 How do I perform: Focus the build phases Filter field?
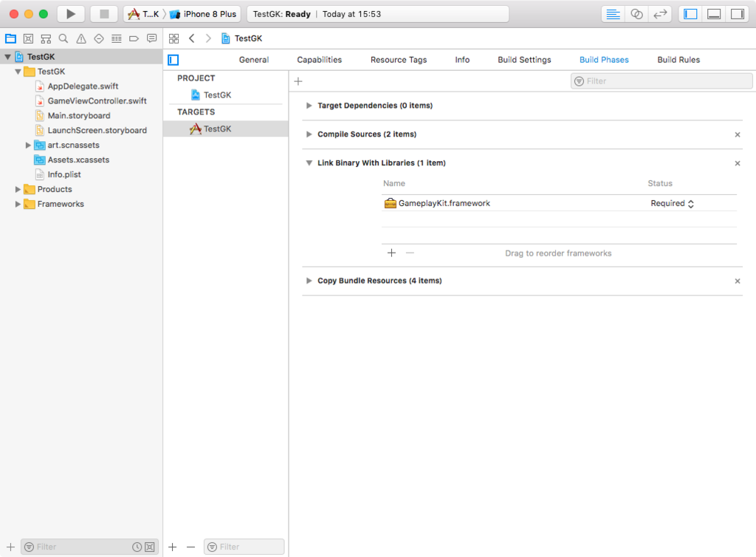[x=661, y=81]
